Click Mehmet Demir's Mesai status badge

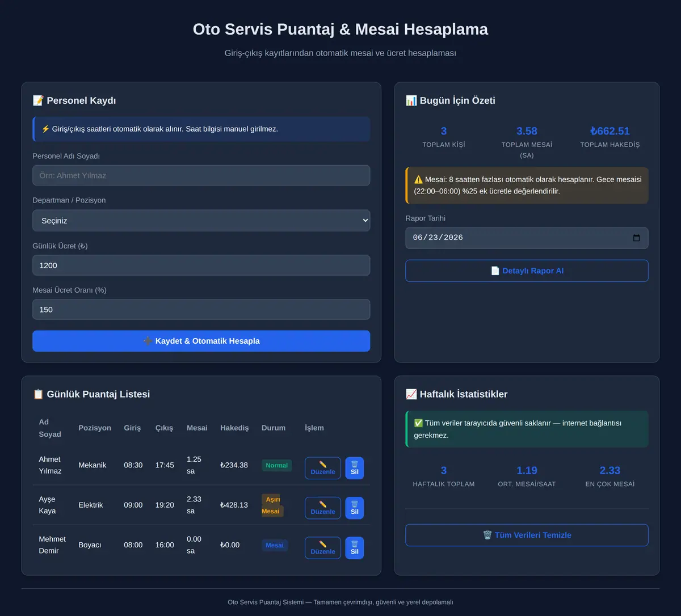pyautogui.click(x=275, y=545)
